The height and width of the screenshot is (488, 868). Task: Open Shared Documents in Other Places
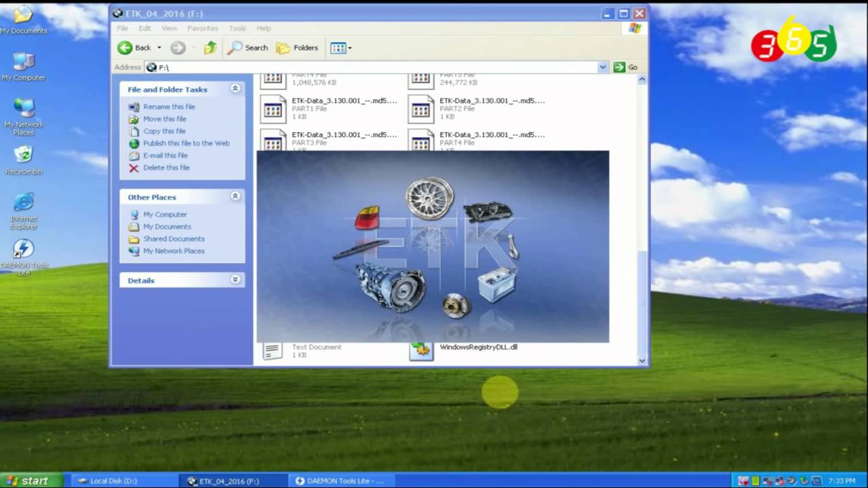174,239
